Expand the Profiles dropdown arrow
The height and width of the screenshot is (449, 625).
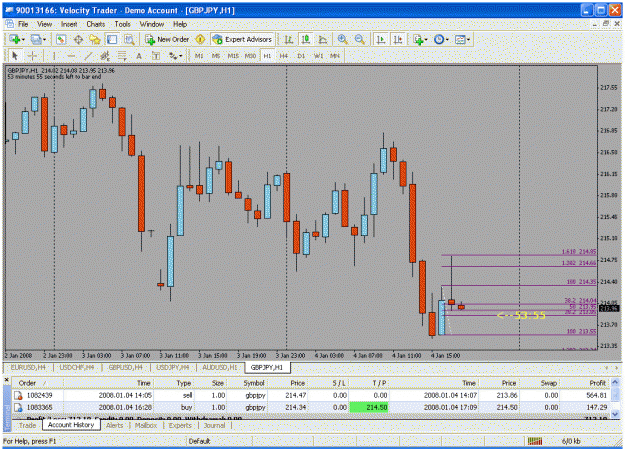[x=44, y=39]
